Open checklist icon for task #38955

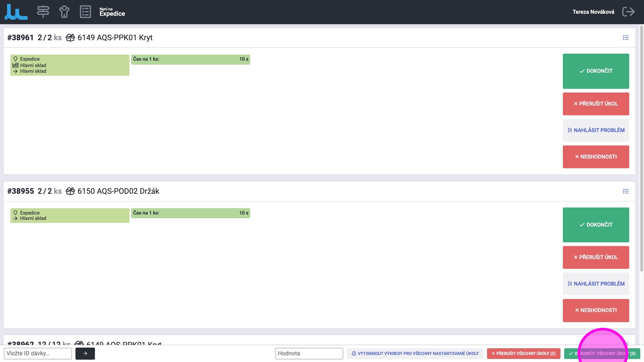(x=626, y=191)
